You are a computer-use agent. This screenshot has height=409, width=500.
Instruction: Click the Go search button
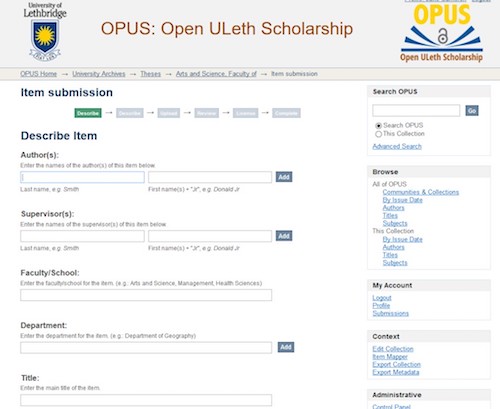pyautogui.click(x=472, y=111)
